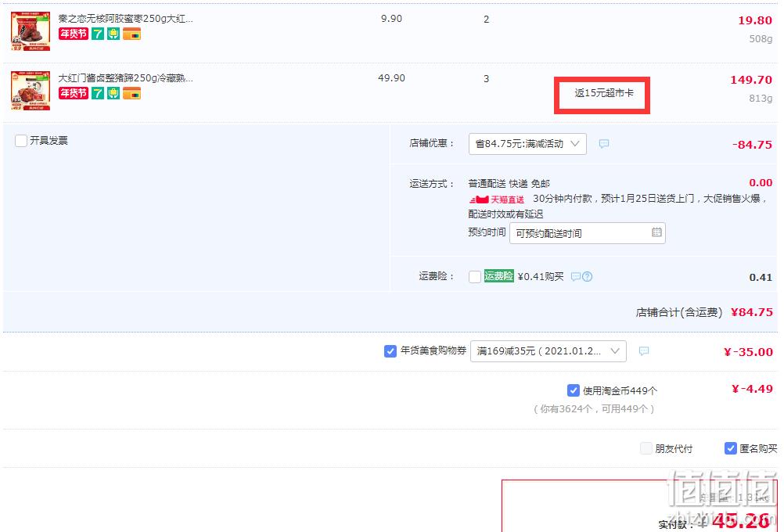
Task: Click the card payment badge on the 秦之恋 row
Action: (x=131, y=34)
